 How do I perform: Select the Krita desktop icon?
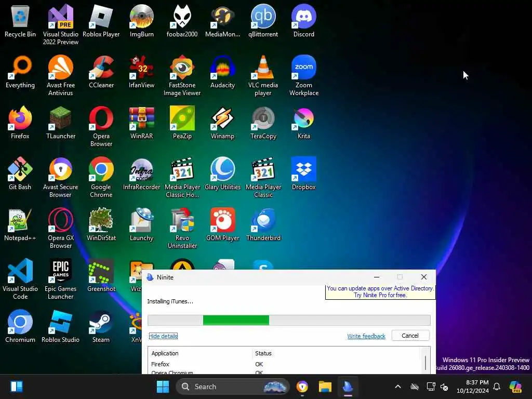click(x=303, y=123)
